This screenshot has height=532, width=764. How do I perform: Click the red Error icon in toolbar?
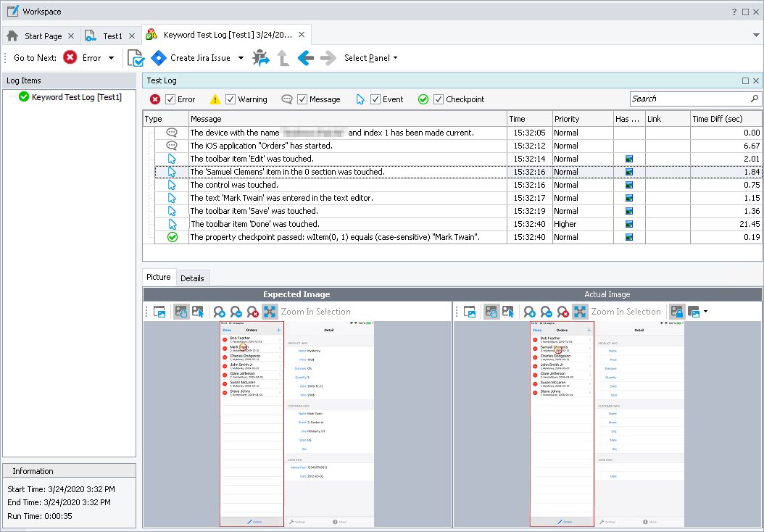click(x=70, y=58)
